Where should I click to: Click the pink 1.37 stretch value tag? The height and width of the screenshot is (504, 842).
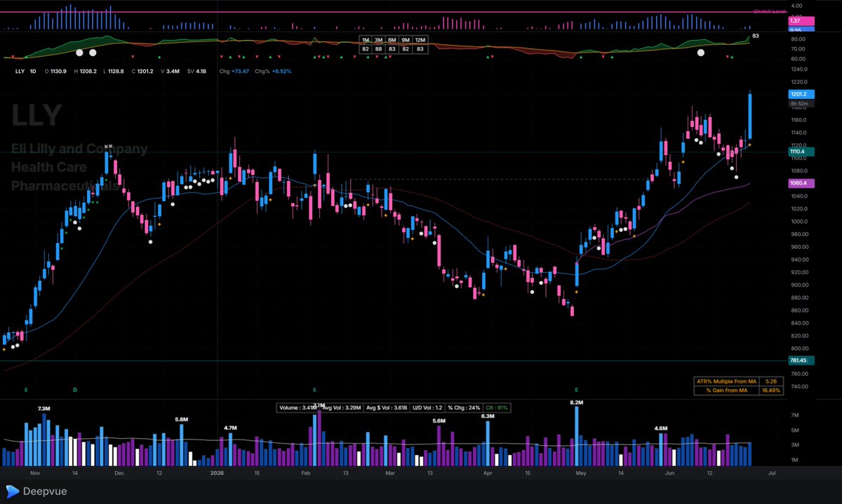click(x=801, y=22)
